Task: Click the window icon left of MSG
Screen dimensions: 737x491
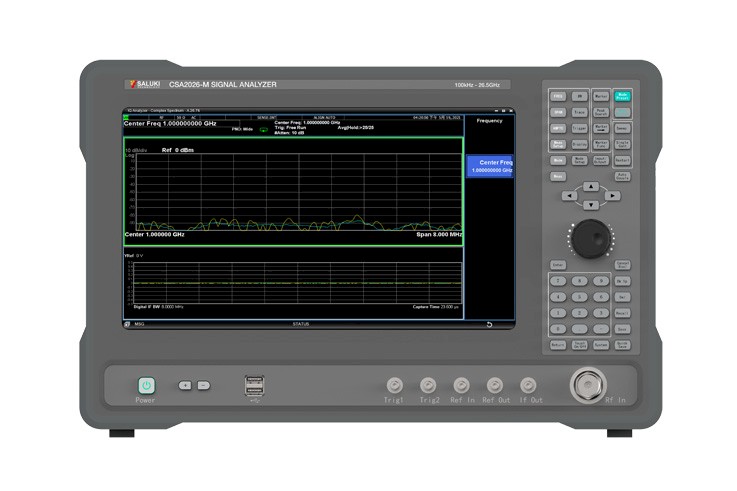Action: click(x=126, y=324)
